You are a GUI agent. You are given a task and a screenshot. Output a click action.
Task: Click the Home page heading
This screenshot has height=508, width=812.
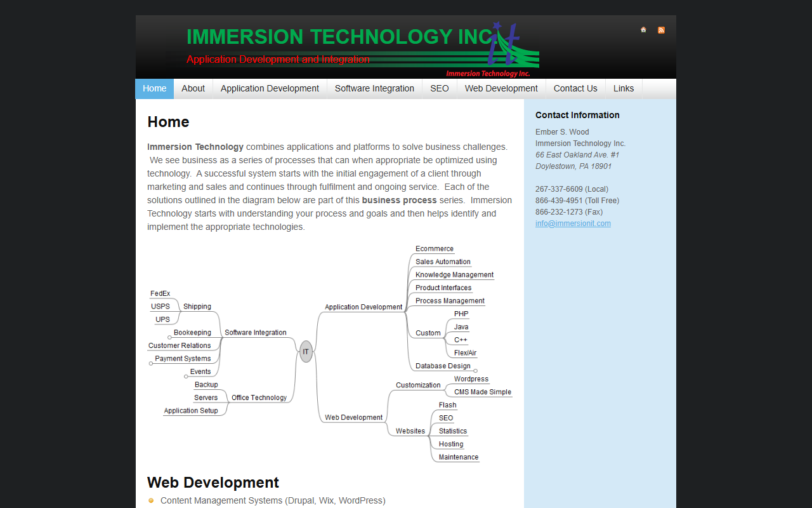click(x=168, y=121)
